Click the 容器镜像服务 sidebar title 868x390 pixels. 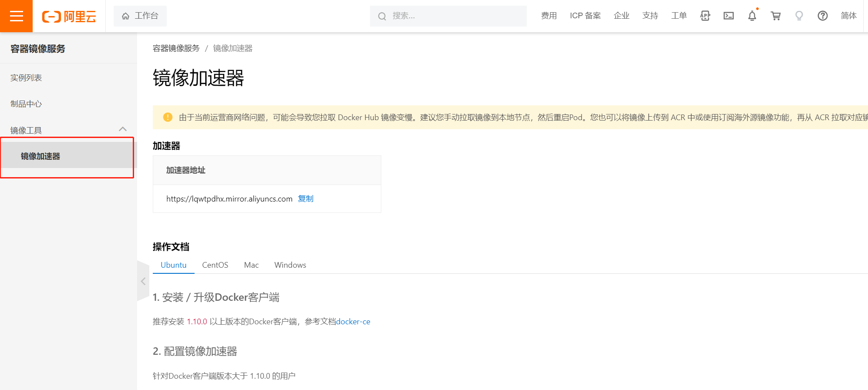38,49
